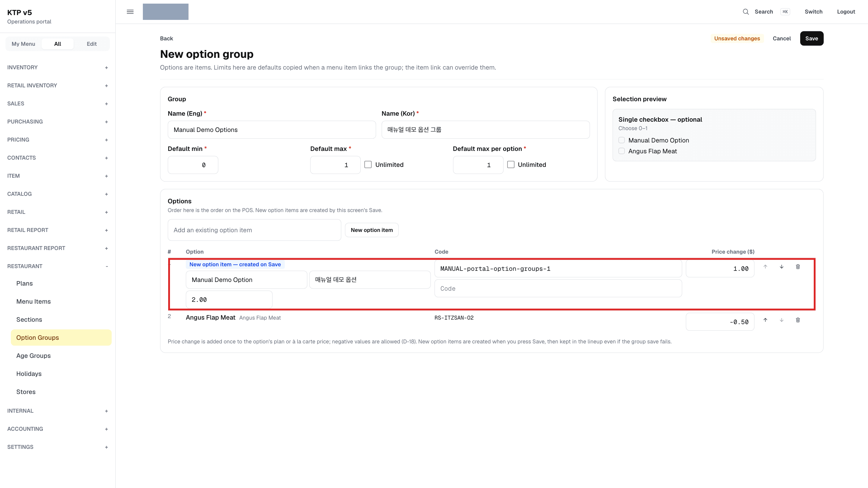Expand the RETAIL REPORT section

(x=58, y=230)
